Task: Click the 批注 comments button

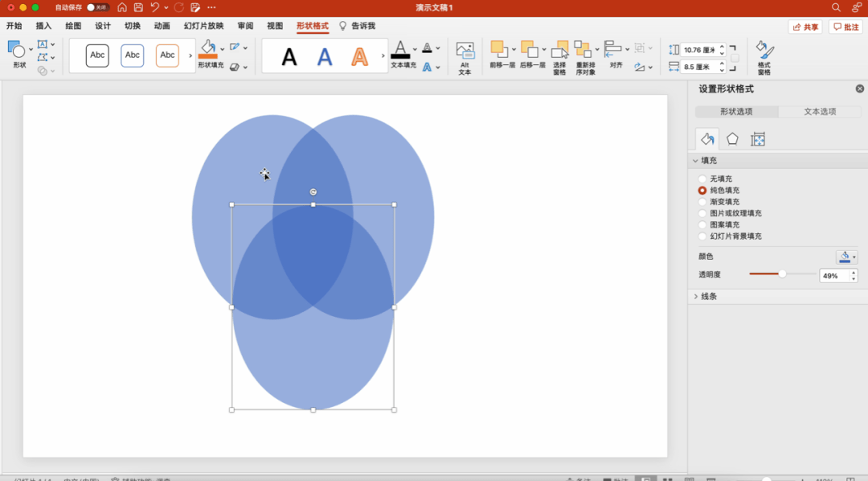Action: point(845,27)
